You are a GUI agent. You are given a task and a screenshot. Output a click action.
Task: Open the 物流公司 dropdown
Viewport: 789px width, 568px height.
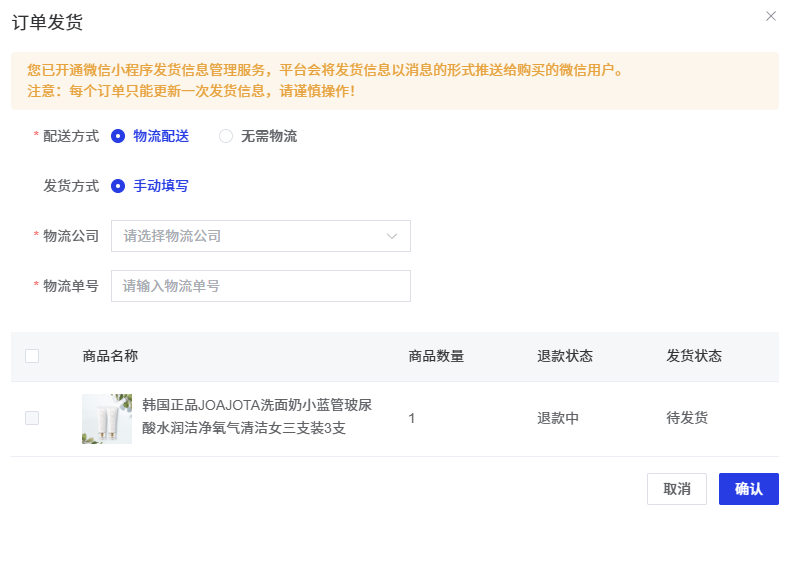click(260, 236)
